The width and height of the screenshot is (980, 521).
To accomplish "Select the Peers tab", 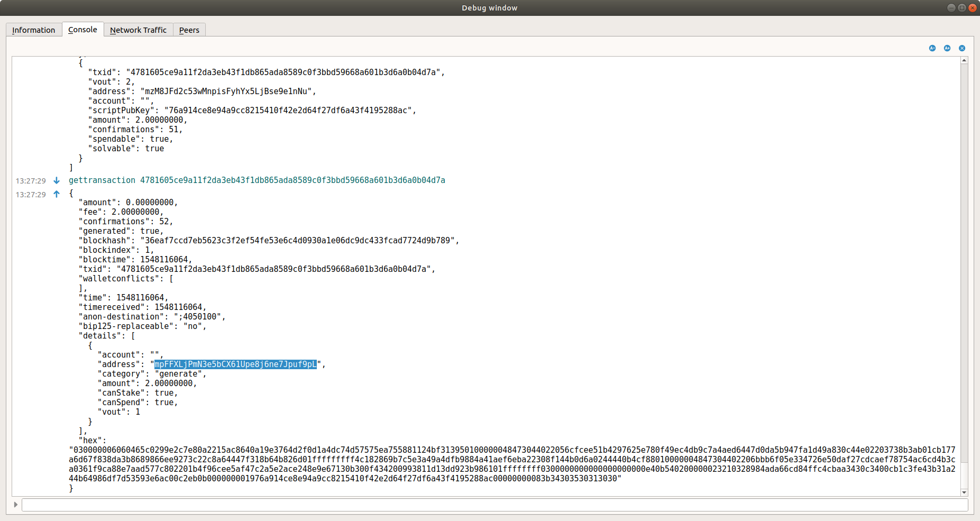I will coord(189,30).
